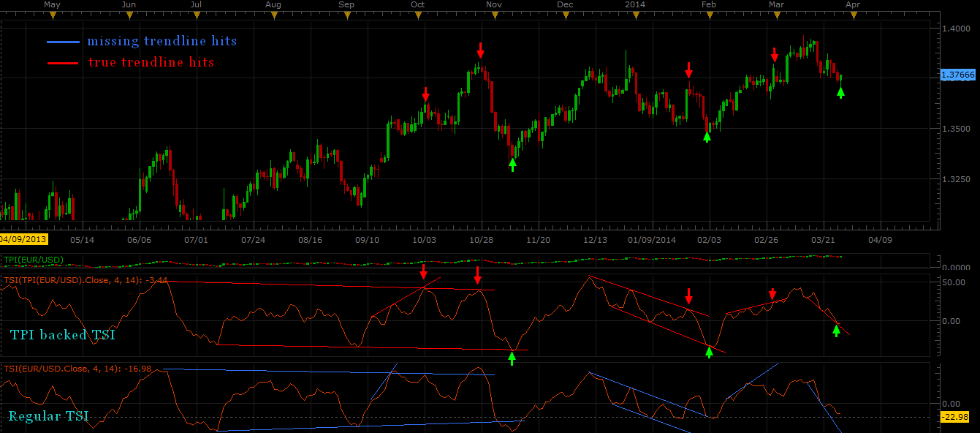Click the yellow 04/09/2013 date label
Screen dimensions: 980x433
[x=23, y=239]
